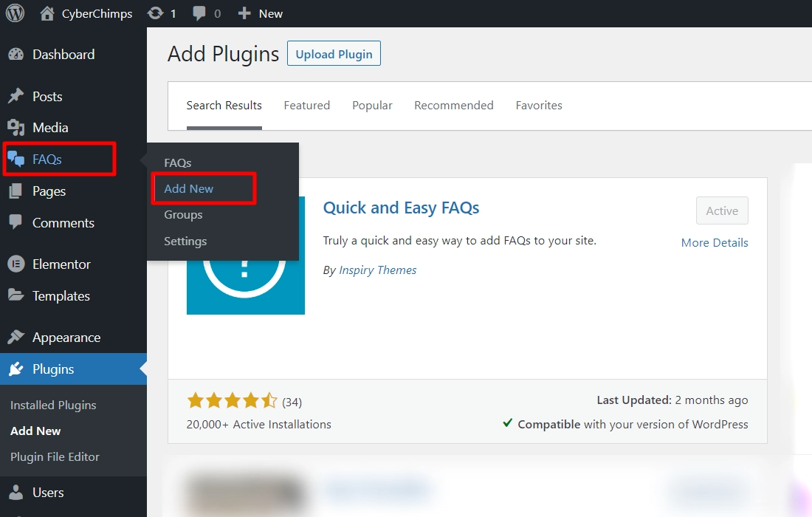Click the plus icon next to New
The image size is (812, 517).
tap(244, 13)
